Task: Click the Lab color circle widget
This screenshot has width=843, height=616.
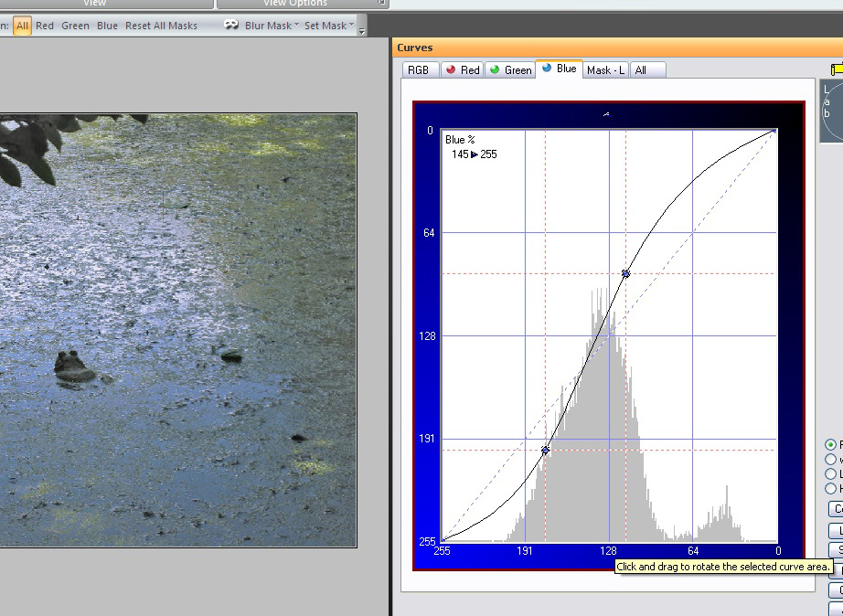Action: click(831, 112)
